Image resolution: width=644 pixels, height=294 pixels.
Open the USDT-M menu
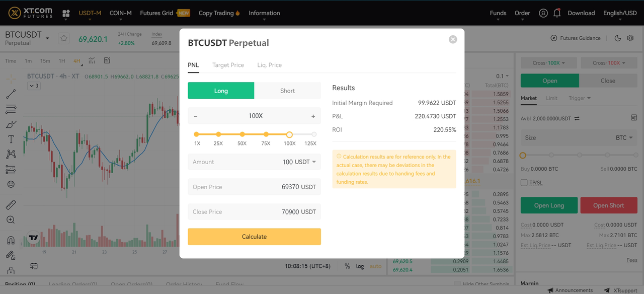[x=90, y=13]
